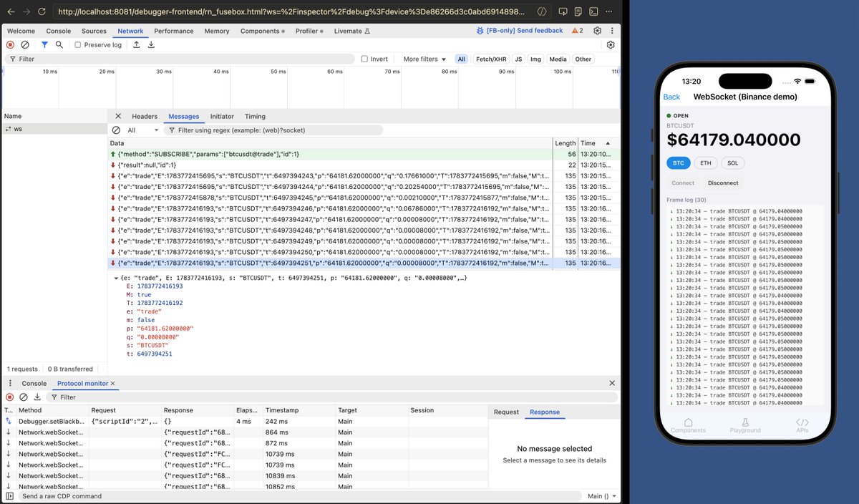Close the bottom drawer
The width and height of the screenshot is (859, 504).
611,384
